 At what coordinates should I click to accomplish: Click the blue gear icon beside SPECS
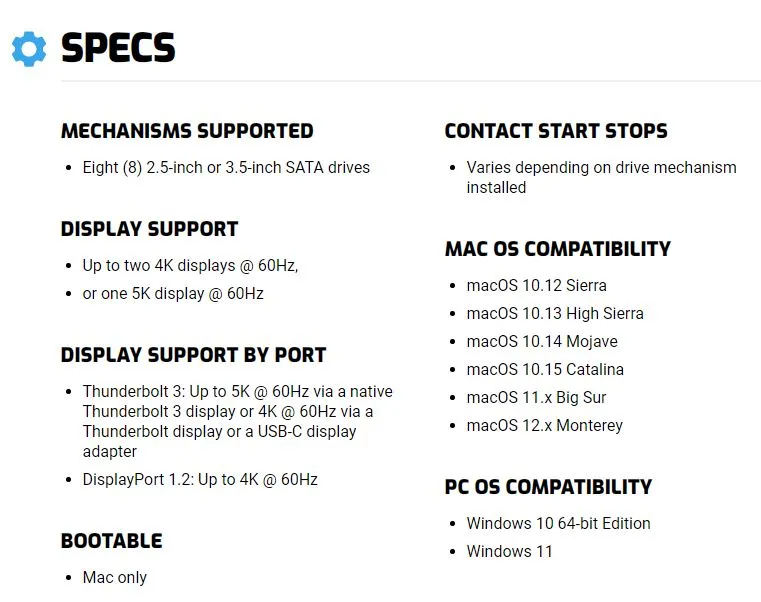29,49
